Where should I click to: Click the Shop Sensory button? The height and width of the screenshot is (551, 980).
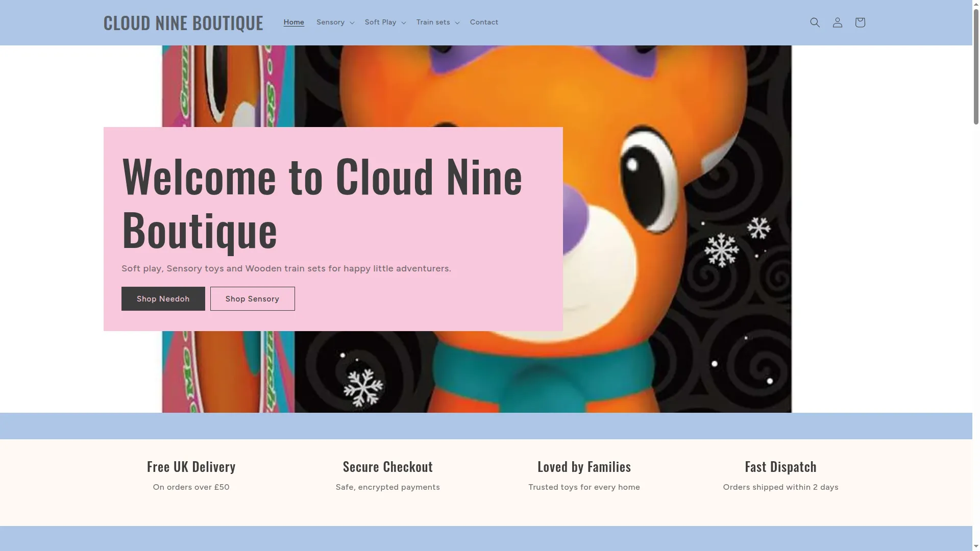pos(252,299)
